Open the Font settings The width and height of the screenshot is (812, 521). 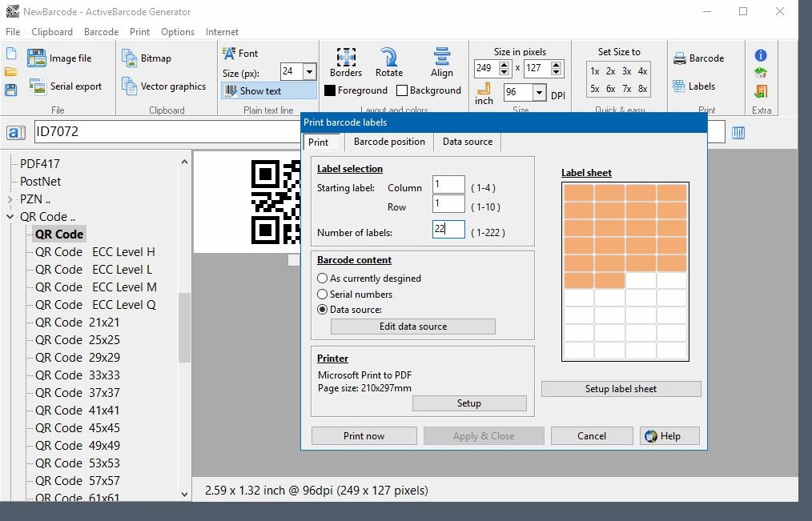pos(239,53)
